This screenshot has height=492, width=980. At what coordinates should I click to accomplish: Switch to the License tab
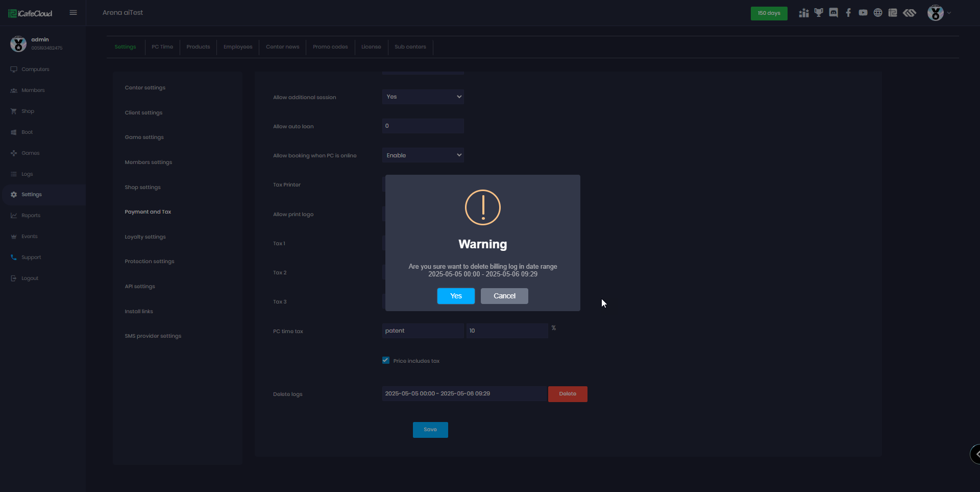tap(372, 47)
